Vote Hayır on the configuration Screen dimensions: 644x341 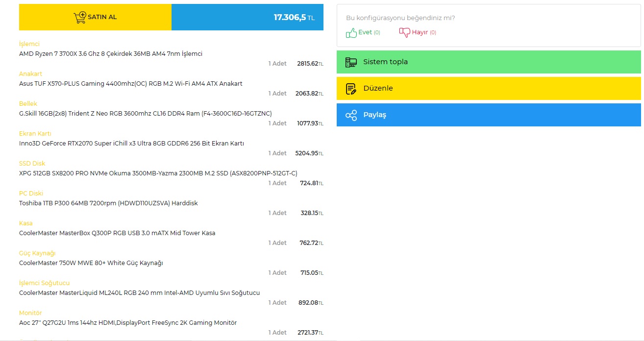point(418,32)
